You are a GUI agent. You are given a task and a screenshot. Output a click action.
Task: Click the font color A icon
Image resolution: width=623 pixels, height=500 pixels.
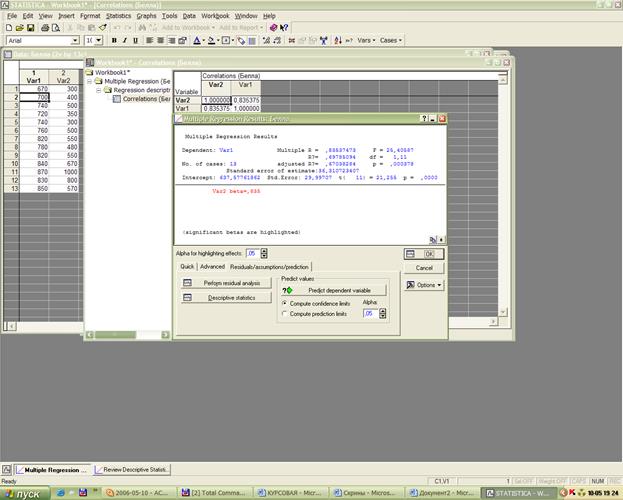197,40
